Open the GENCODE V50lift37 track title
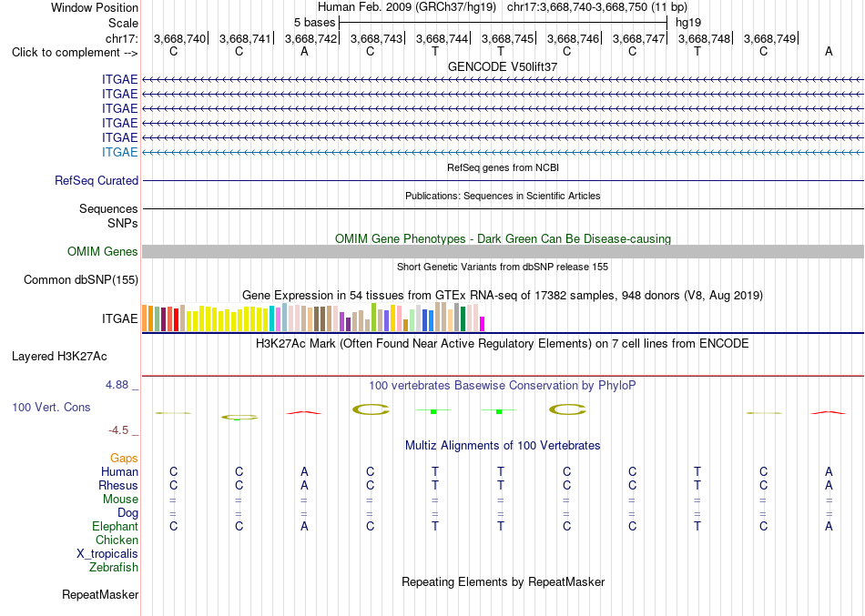The height and width of the screenshot is (616, 865). point(503,66)
